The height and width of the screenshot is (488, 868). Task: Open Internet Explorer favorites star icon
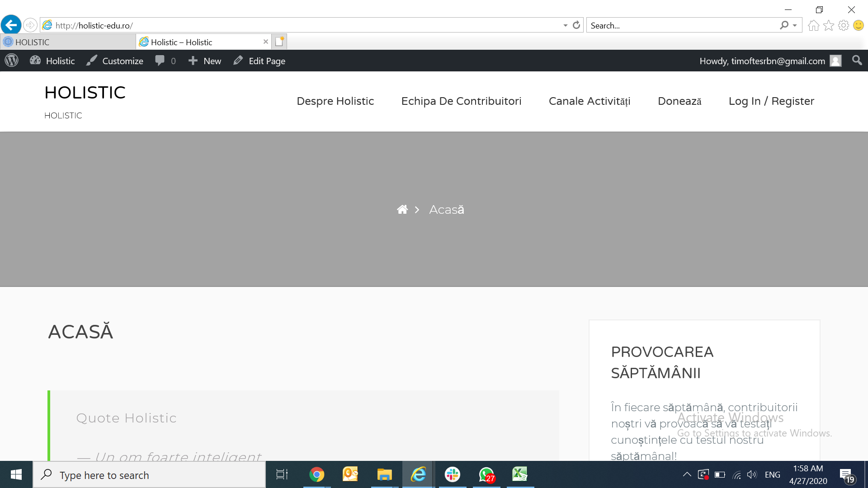(x=829, y=25)
